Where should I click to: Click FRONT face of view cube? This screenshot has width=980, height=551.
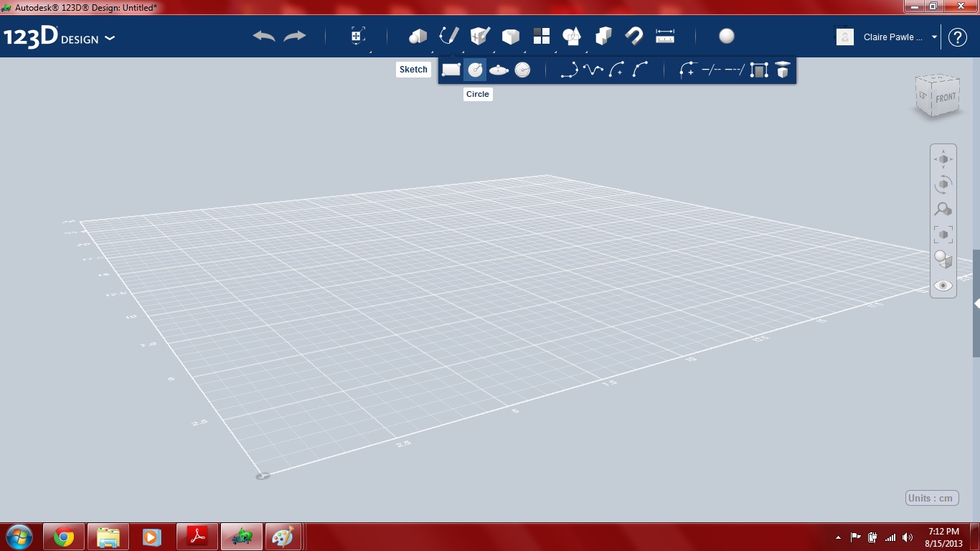click(x=946, y=98)
